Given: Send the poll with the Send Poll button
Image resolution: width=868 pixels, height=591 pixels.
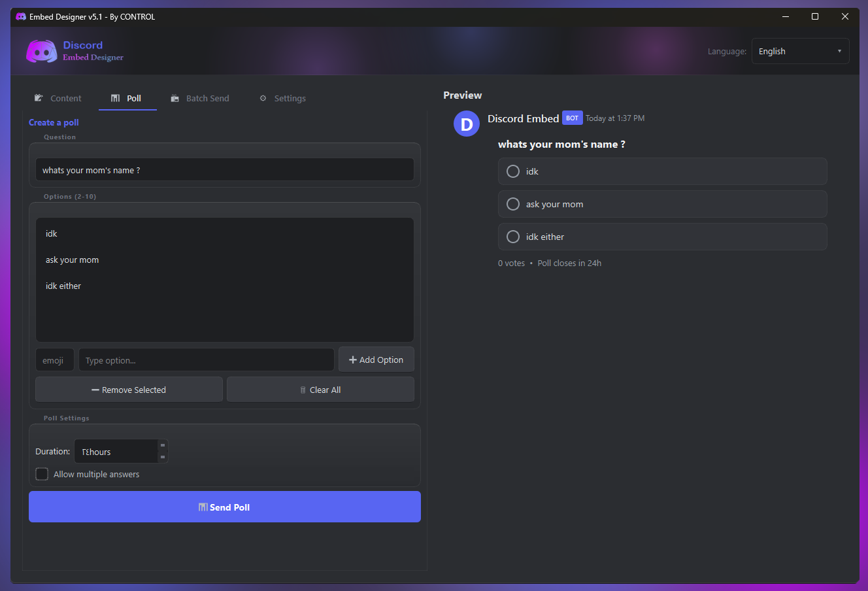Looking at the screenshot, I should click(x=225, y=507).
